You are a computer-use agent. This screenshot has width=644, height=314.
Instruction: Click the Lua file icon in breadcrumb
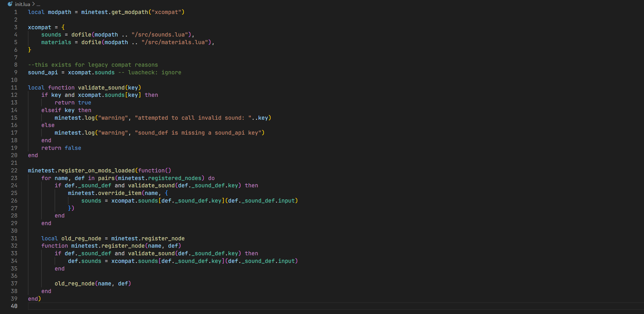click(x=10, y=4)
